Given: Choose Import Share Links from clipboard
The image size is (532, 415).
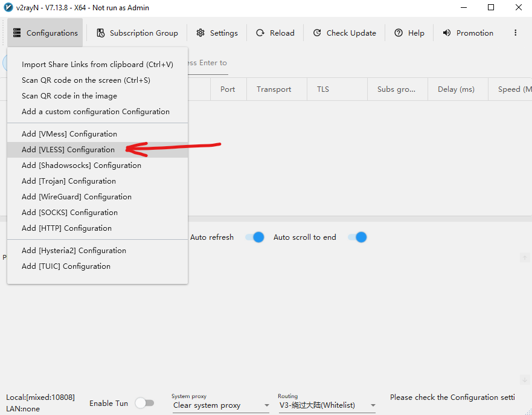Looking at the screenshot, I should point(97,65).
